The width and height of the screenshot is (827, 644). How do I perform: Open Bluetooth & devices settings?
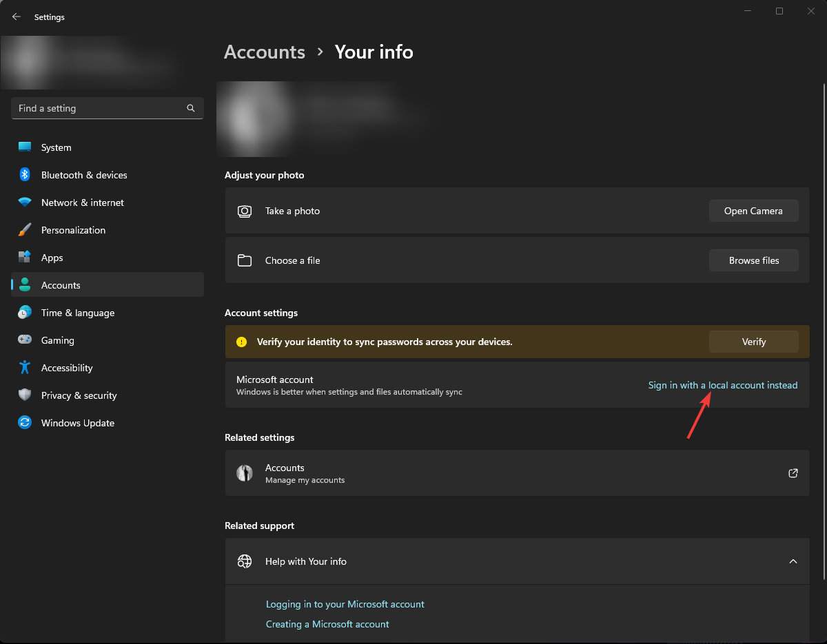tap(84, 175)
